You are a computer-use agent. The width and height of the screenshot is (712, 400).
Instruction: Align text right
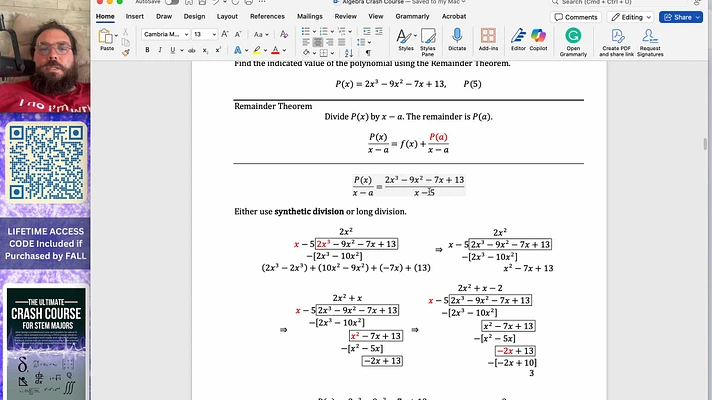(329, 42)
